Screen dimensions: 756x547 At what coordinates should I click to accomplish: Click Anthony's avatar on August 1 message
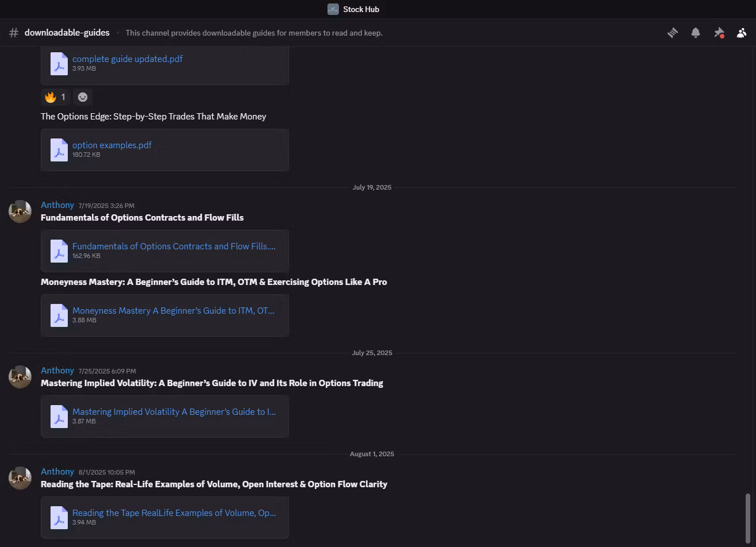(x=20, y=477)
